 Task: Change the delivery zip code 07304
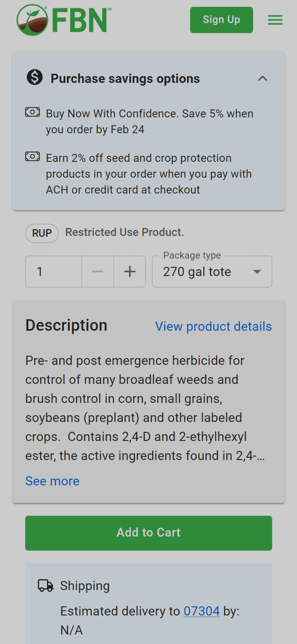pyautogui.click(x=202, y=611)
